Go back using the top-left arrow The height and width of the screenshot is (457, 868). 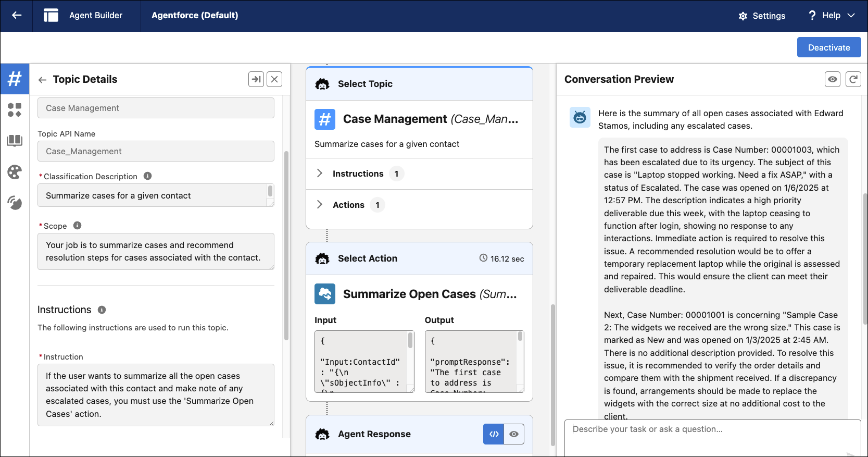[17, 16]
